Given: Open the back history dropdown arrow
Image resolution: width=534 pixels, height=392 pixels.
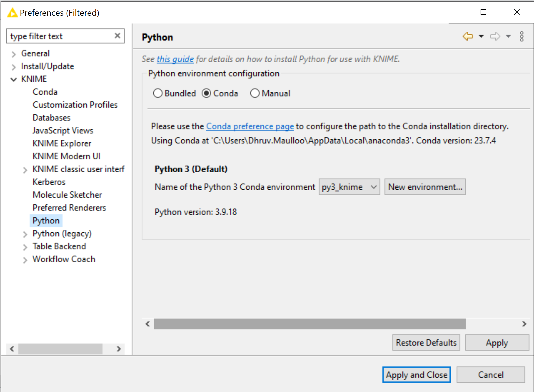Looking at the screenshot, I should [x=481, y=36].
